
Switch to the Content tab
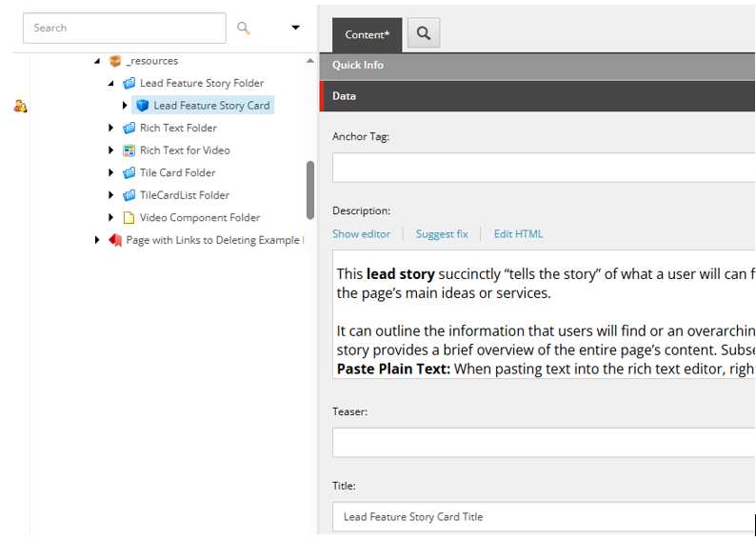pos(367,35)
